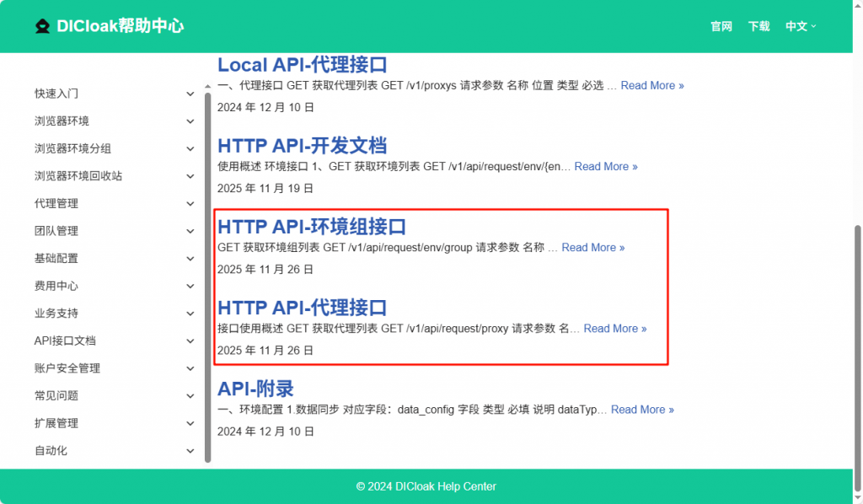Expand 代理管理 section chevron
Viewport: 863px width, 504px height.
click(190, 204)
